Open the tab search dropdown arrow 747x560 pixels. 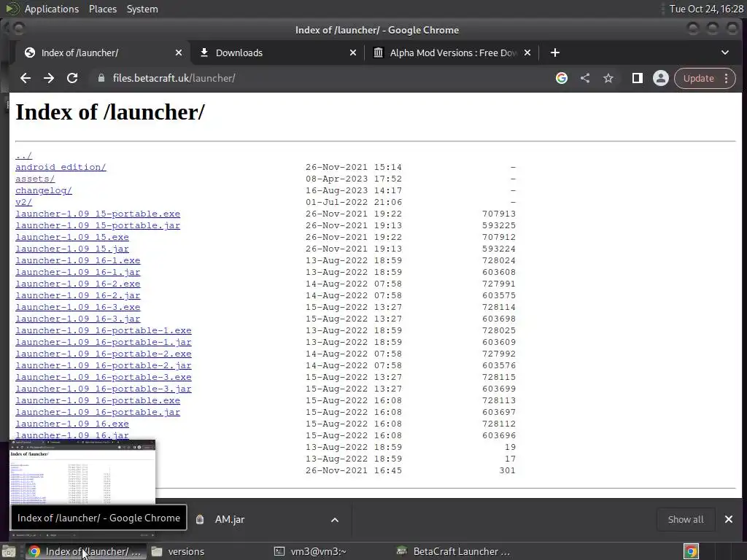tap(725, 52)
